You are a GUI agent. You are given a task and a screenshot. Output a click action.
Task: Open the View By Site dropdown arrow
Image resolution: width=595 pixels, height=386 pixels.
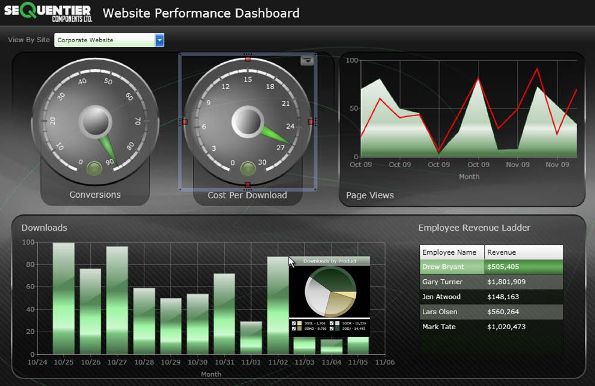160,40
